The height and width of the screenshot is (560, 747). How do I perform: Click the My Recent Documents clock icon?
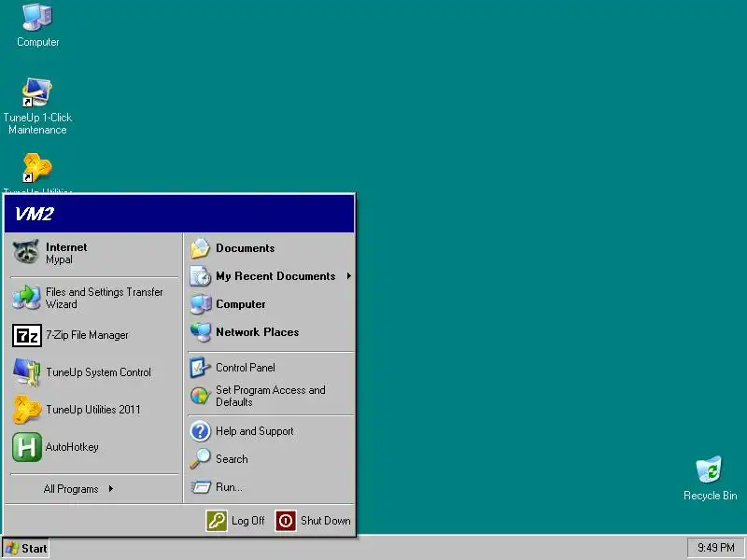[200, 276]
